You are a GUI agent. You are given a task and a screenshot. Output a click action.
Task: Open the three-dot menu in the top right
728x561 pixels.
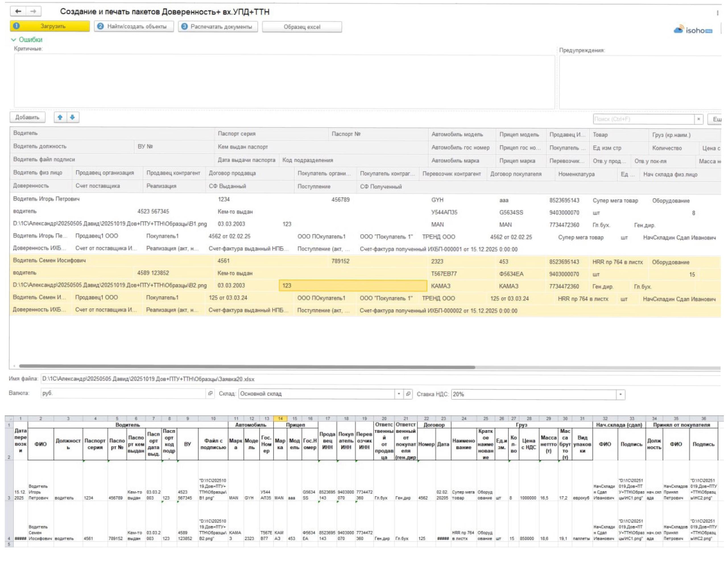(x=717, y=13)
